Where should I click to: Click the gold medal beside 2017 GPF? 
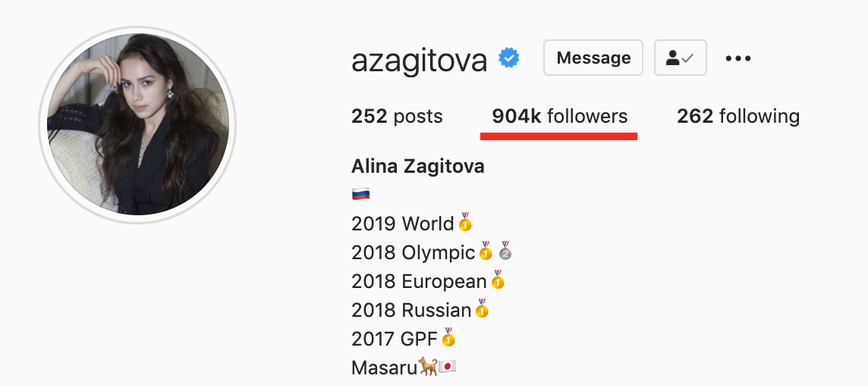(448, 337)
